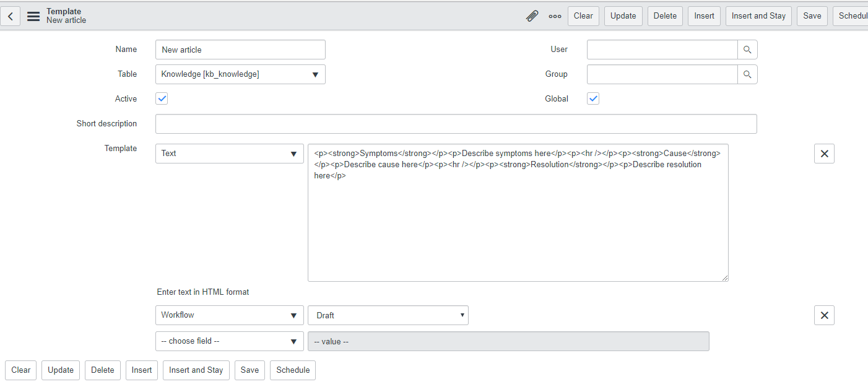Uncheck the Active checkbox
The image size is (868, 392).
tap(161, 98)
